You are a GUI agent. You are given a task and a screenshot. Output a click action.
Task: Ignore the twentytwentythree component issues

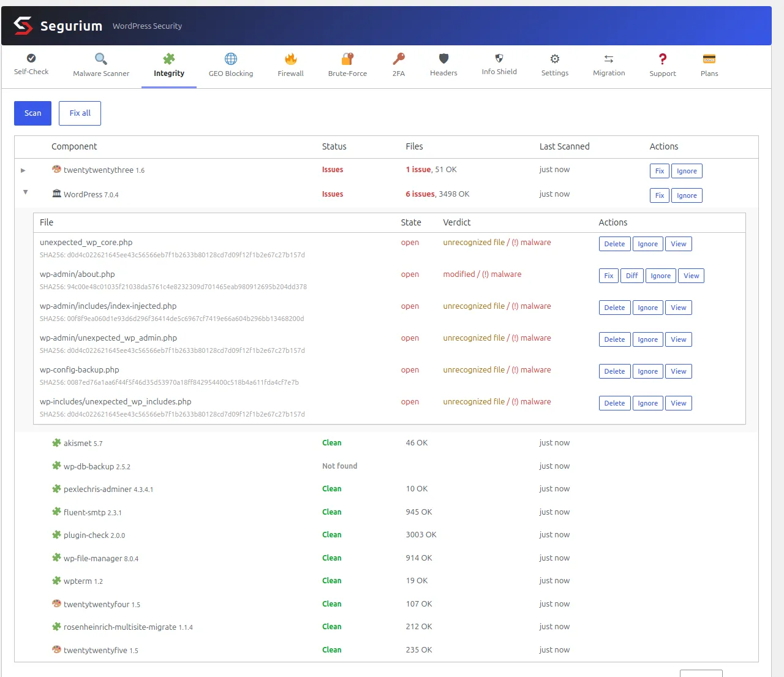687,171
